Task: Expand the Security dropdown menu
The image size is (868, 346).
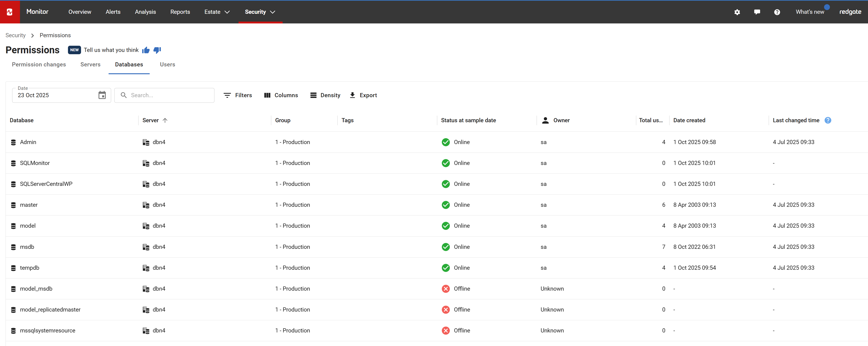Action: click(x=260, y=12)
